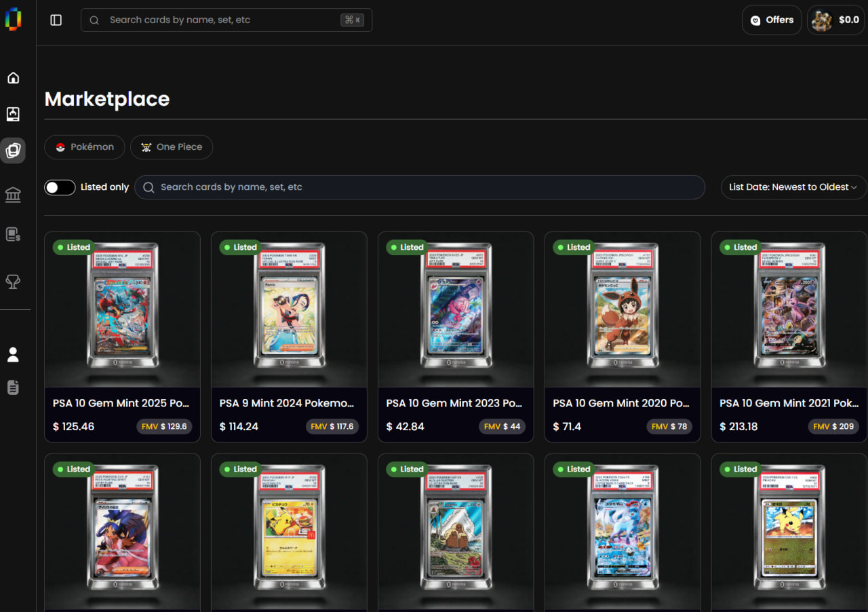Toggle the sidebar collapse panel icon
The image size is (868, 612).
(56, 20)
